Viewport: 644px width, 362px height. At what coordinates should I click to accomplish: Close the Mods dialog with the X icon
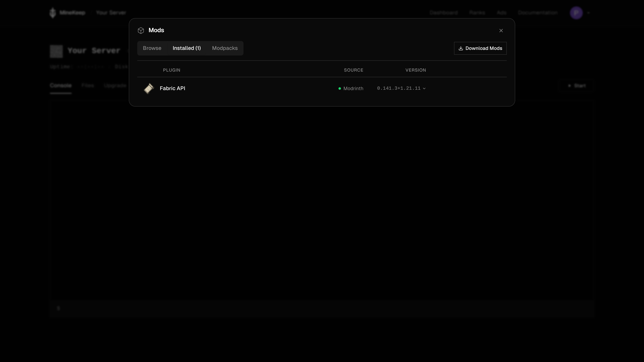[501, 30]
